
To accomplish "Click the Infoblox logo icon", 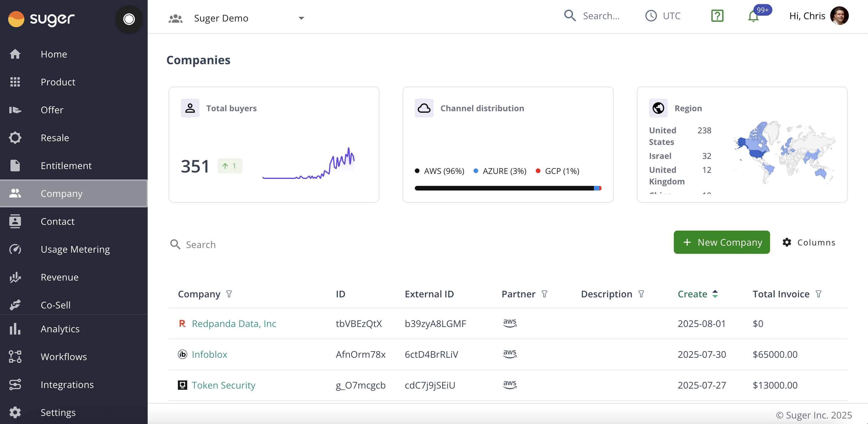I will (182, 354).
